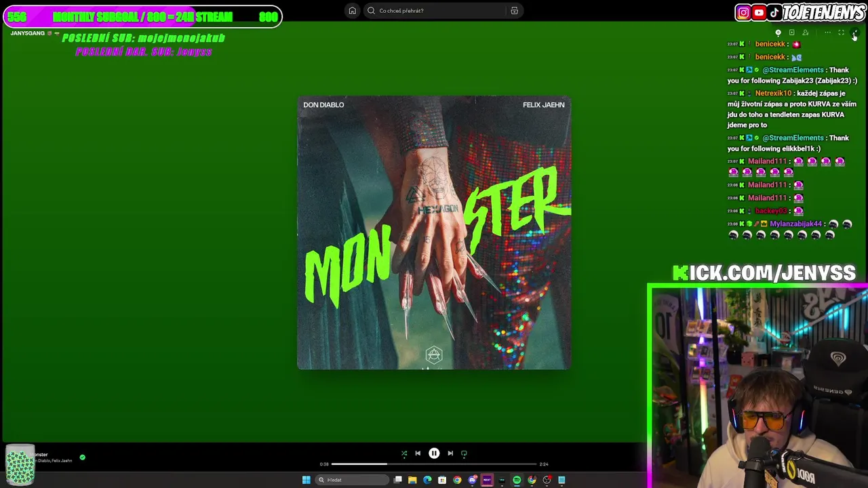868x488 pixels.
Task: Open the Windows Start menu
Action: tap(306, 480)
